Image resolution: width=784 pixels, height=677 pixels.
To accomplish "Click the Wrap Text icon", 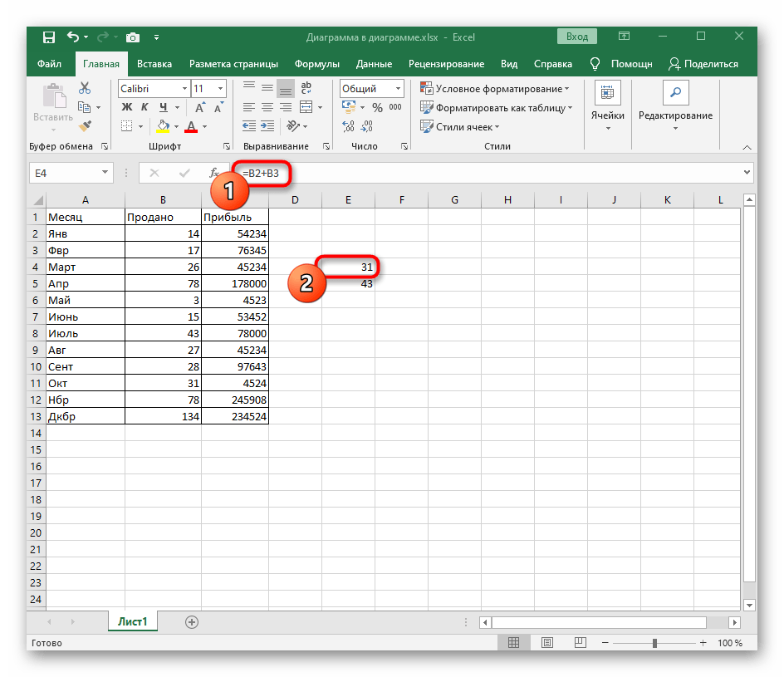I will coord(306,88).
